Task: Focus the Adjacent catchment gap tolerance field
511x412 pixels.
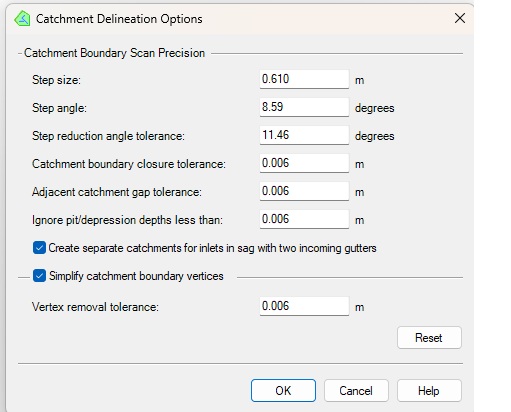Action: coord(304,191)
